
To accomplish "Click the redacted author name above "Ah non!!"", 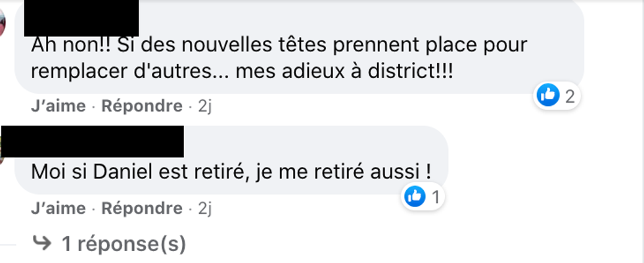I will click(81, 17).
